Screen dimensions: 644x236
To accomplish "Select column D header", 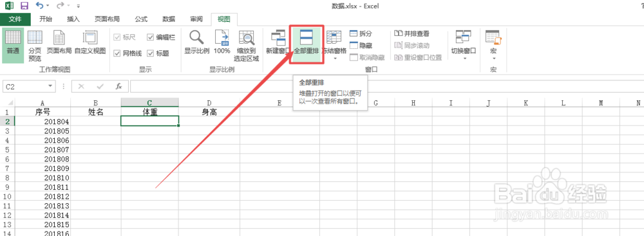I will coord(209,103).
